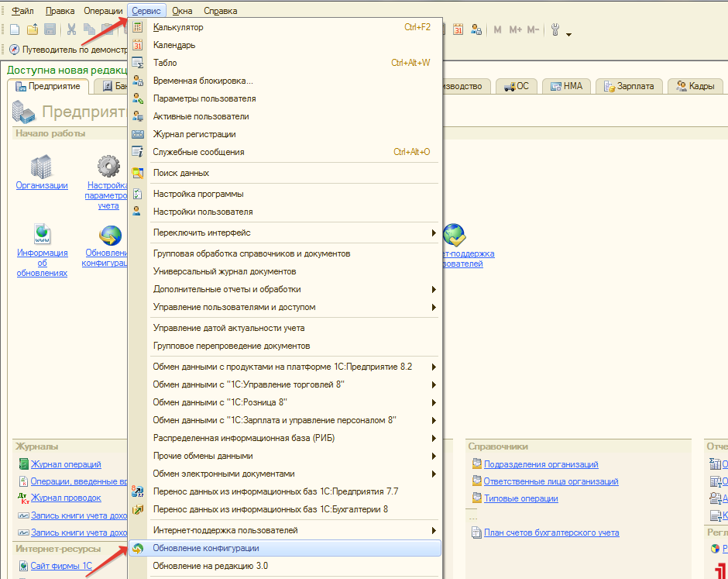Click the Поиск данных menu icon
The height and width of the screenshot is (579, 728).
coord(138,173)
